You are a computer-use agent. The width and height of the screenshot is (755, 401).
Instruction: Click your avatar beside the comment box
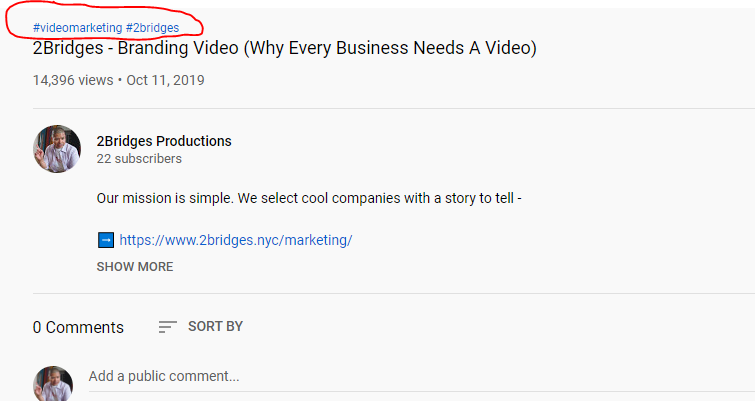pos(53,384)
